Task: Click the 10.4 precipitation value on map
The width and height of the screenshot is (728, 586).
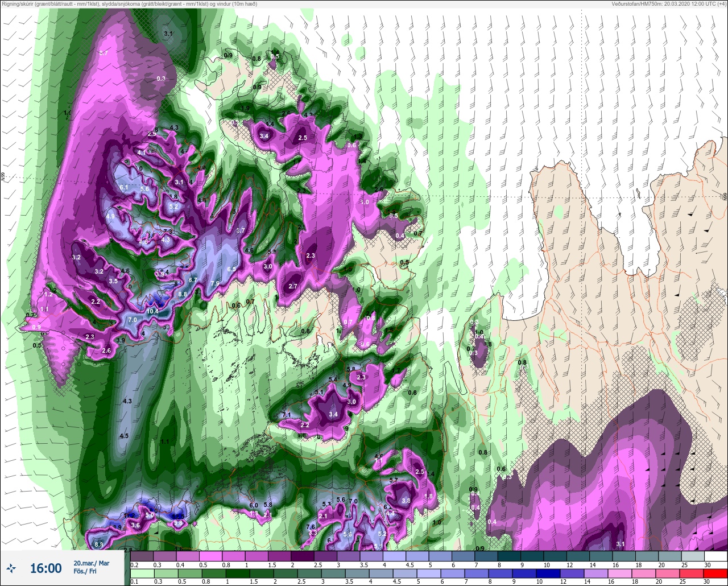Action: click(152, 311)
